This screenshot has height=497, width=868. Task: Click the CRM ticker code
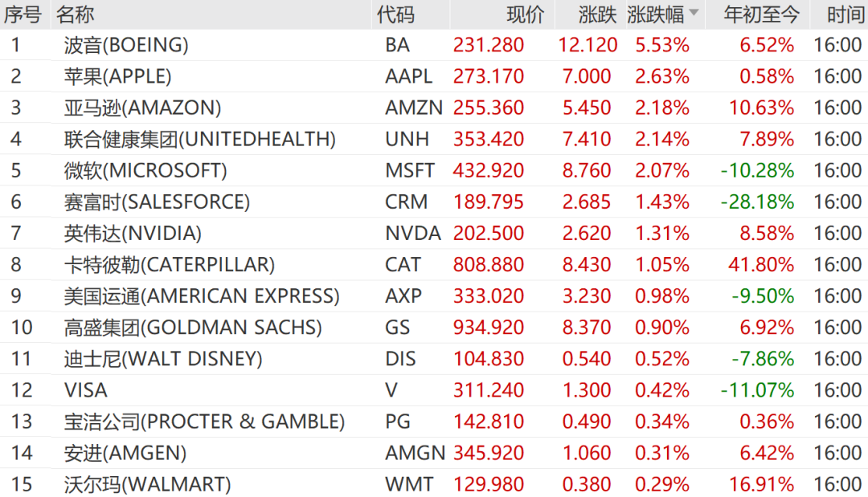(406, 202)
